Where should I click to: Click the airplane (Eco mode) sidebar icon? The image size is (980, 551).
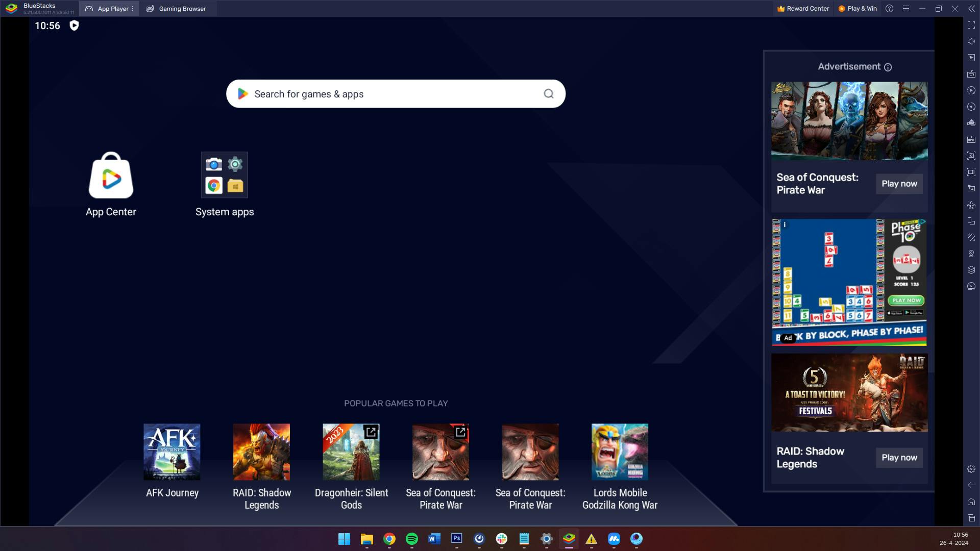[971, 205]
